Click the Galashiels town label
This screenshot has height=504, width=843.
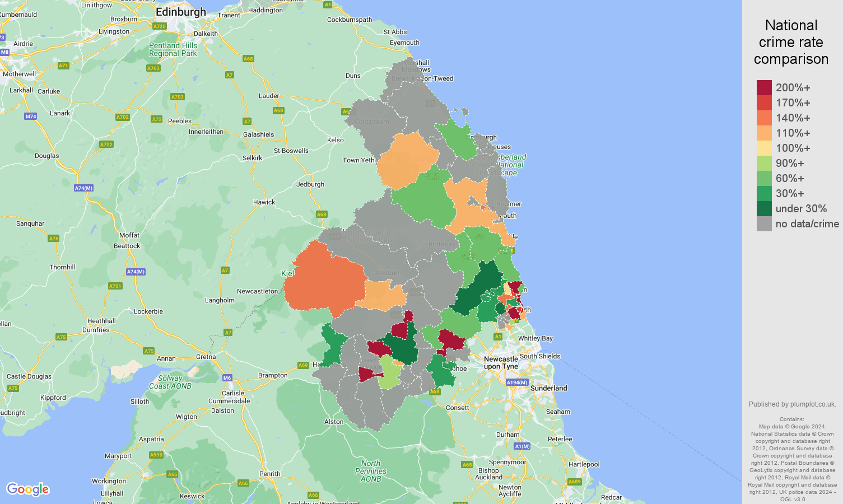click(259, 134)
